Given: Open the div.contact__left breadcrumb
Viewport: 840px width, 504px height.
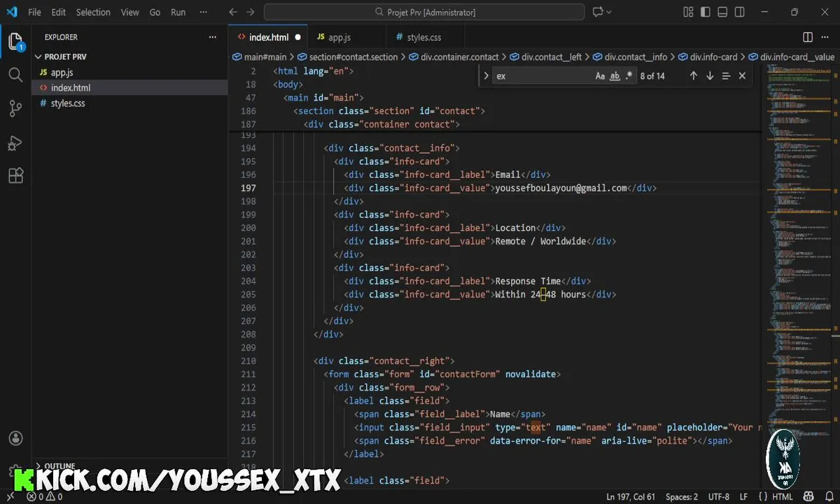Looking at the screenshot, I should coord(545,57).
